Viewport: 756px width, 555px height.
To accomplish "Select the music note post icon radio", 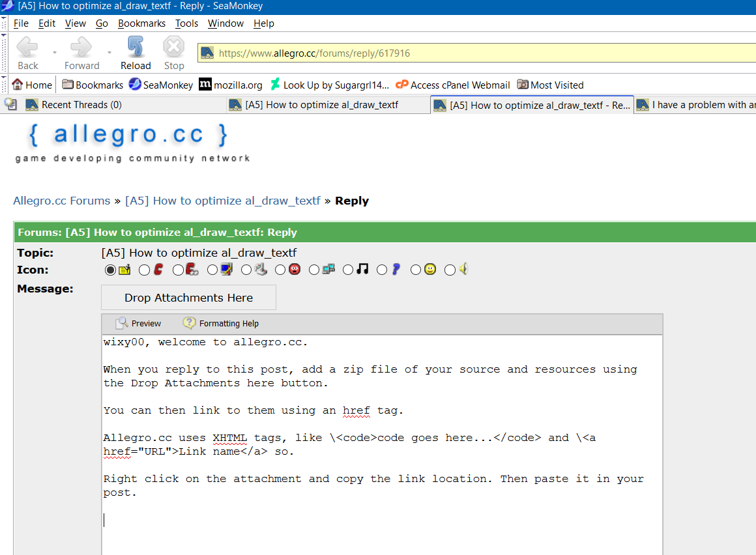I will click(348, 270).
